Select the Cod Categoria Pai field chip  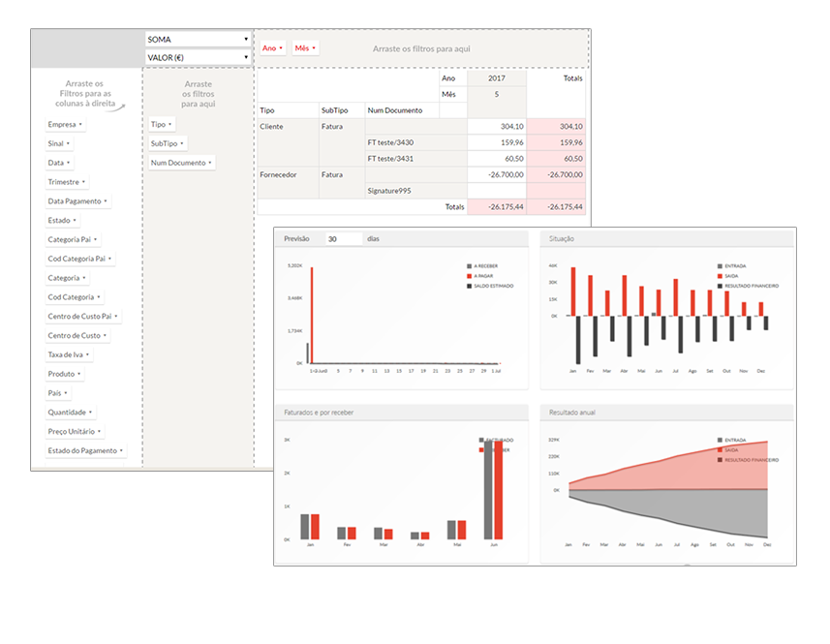click(80, 259)
